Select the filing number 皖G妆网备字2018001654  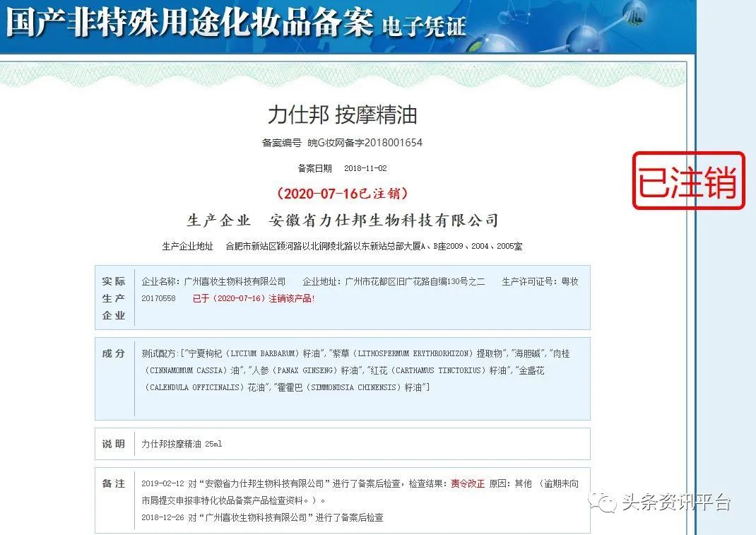click(x=365, y=143)
